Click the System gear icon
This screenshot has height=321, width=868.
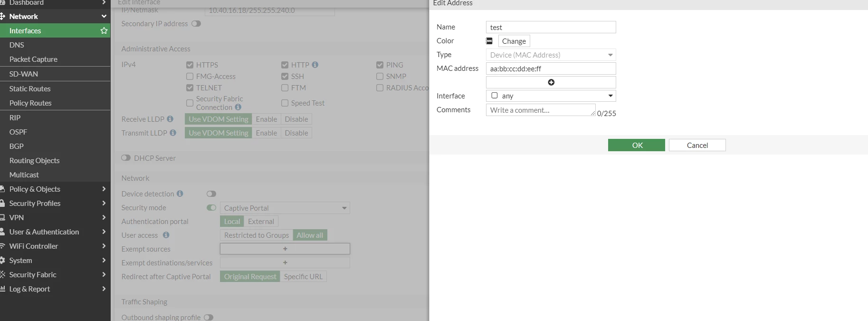tap(2, 260)
